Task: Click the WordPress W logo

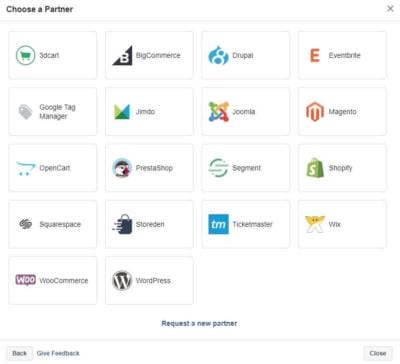Action: (122, 280)
